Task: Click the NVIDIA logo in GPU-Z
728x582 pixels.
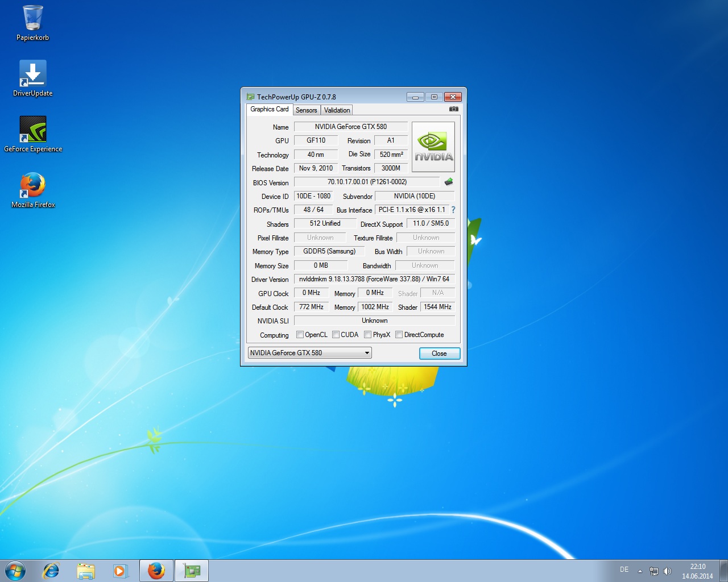Action: point(433,147)
